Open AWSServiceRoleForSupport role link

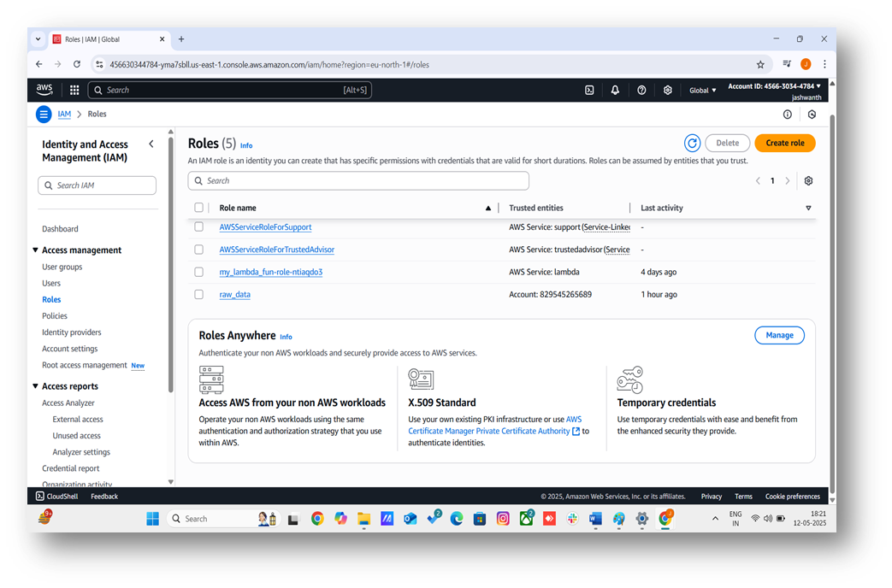click(265, 226)
